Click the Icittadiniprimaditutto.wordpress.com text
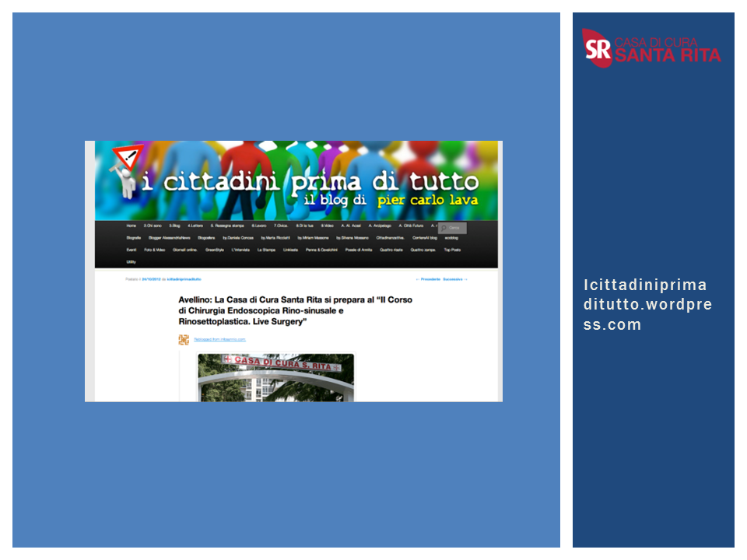The width and height of the screenshot is (747, 560). 647,305
